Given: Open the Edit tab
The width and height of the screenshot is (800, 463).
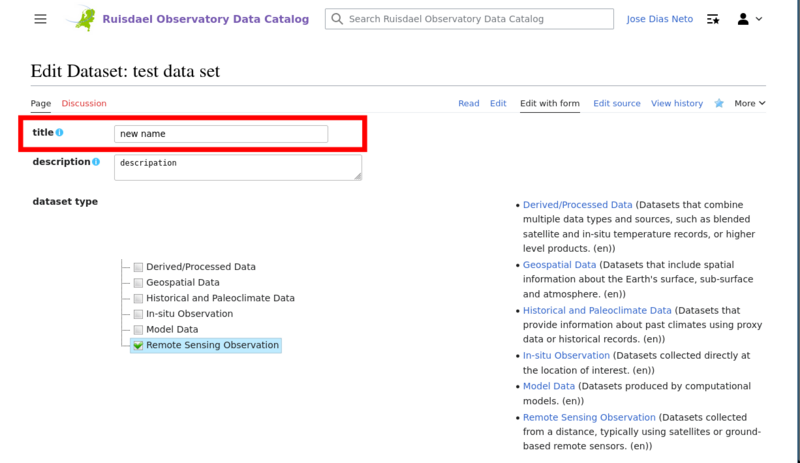Looking at the screenshot, I should point(498,103).
